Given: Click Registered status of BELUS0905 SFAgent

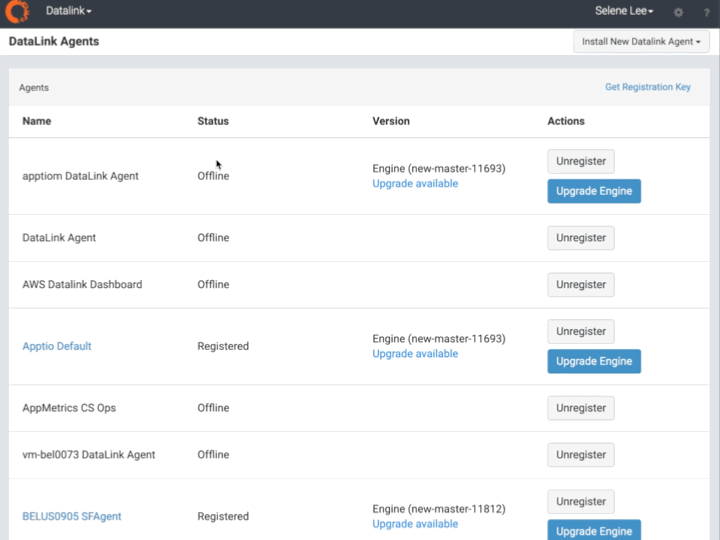Looking at the screenshot, I should pos(223,517).
